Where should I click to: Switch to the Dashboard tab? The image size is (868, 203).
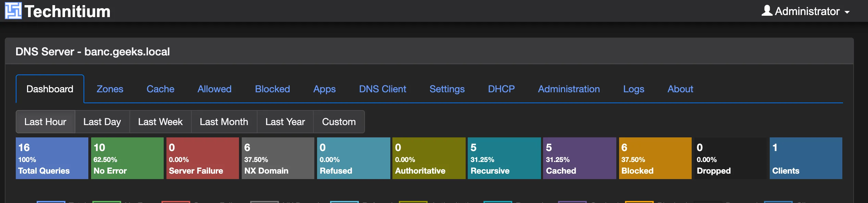click(x=50, y=89)
